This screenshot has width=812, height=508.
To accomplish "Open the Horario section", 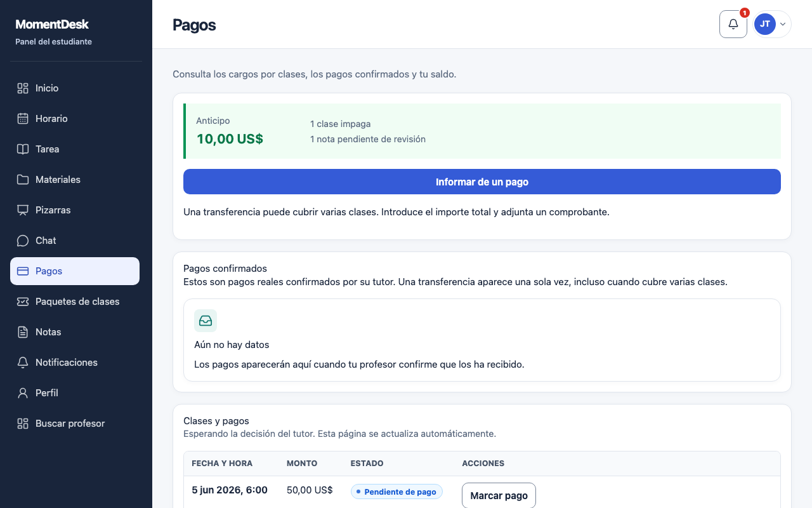I will point(75,119).
